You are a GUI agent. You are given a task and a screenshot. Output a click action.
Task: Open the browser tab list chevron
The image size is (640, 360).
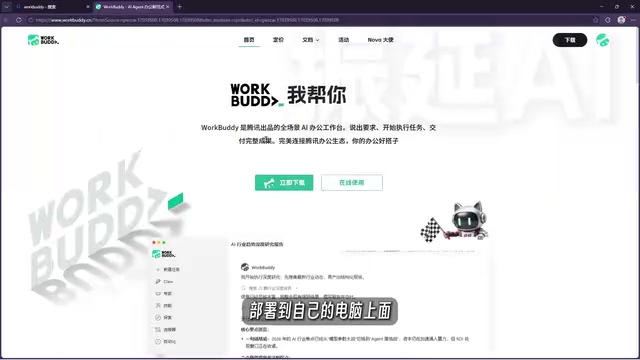(x=6, y=7)
